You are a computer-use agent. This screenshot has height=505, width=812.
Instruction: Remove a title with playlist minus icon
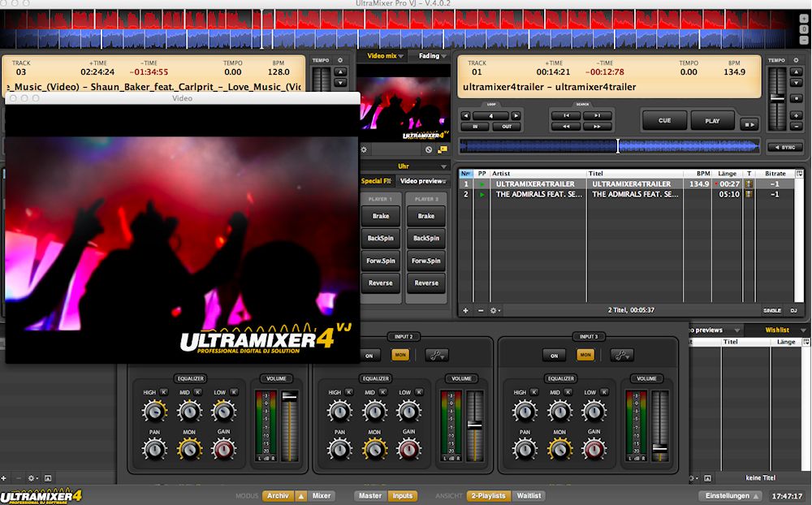481,310
